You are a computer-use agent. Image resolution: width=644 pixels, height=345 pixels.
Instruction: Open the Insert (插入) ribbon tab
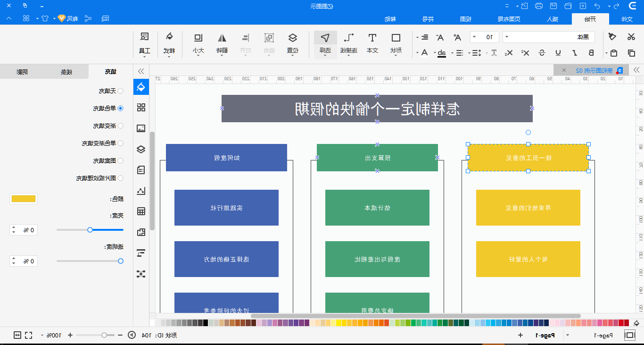pyautogui.click(x=553, y=19)
